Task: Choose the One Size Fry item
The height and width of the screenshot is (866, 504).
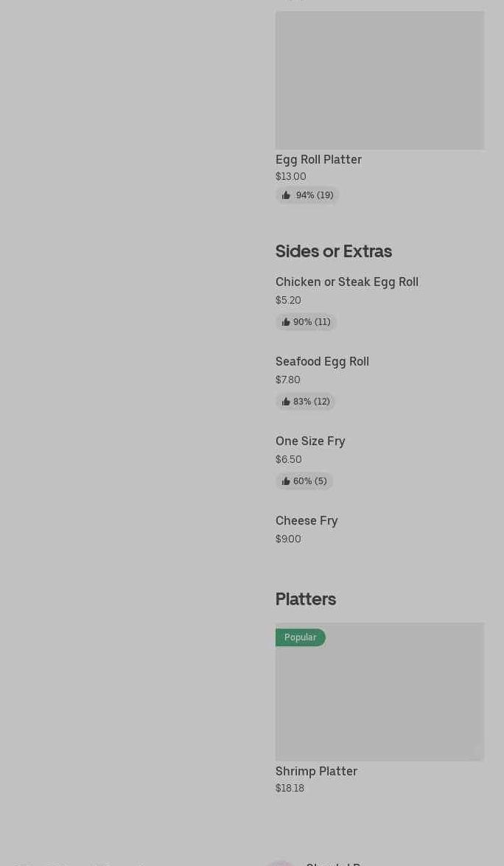Action: (310, 441)
